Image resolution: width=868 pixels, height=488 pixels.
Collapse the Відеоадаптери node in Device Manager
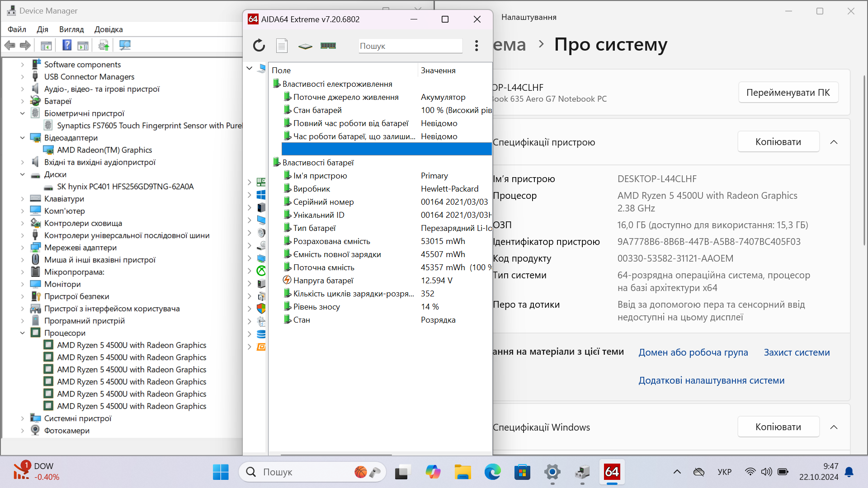23,138
